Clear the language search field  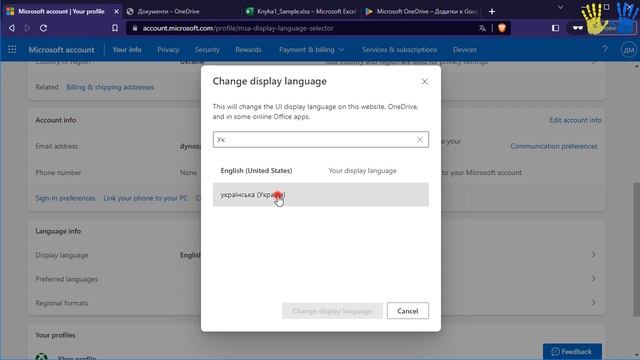420,140
